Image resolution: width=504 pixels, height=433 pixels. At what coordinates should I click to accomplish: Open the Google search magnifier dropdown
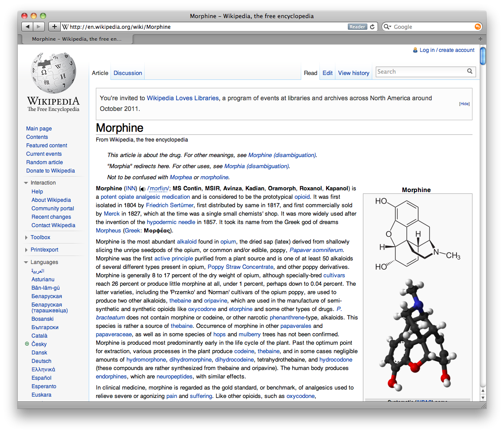pos(387,27)
